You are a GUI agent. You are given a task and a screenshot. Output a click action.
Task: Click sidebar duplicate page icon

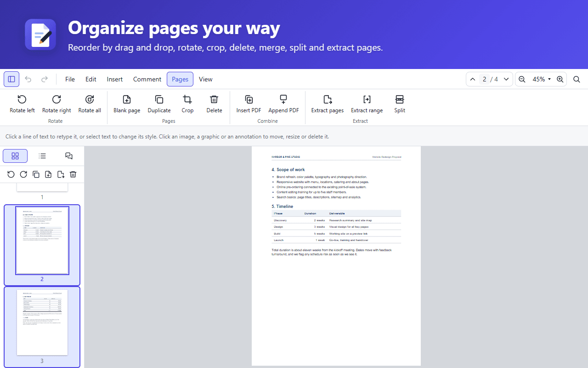[36, 174]
